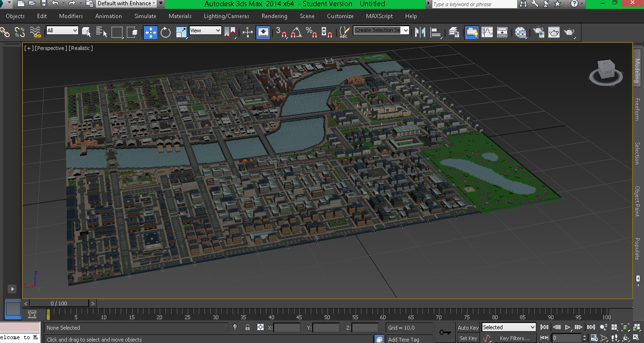Switch to the Object Paint ribbon tab
This screenshot has height=343, width=644.
pos(637,201)
